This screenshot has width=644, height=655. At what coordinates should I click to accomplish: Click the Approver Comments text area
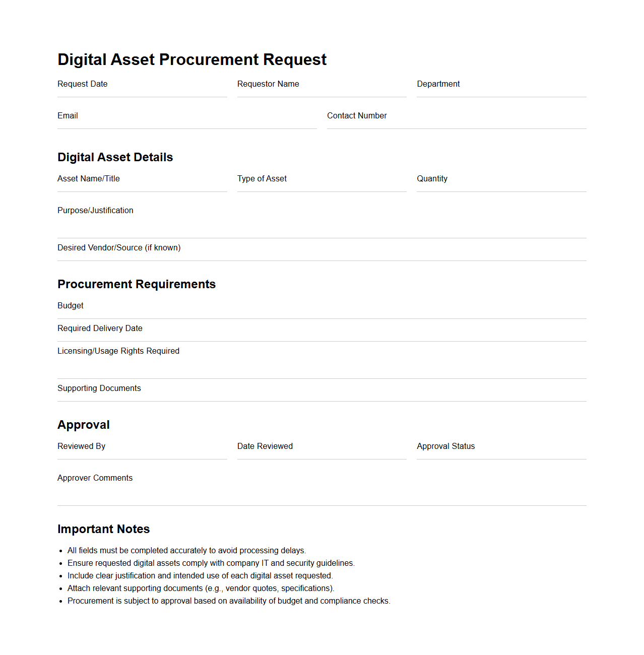[x=321, y=493]
